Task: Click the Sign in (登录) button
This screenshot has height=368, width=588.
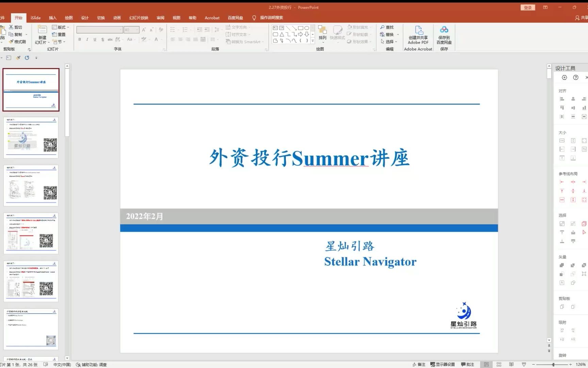Action: (x=528, y=7)
